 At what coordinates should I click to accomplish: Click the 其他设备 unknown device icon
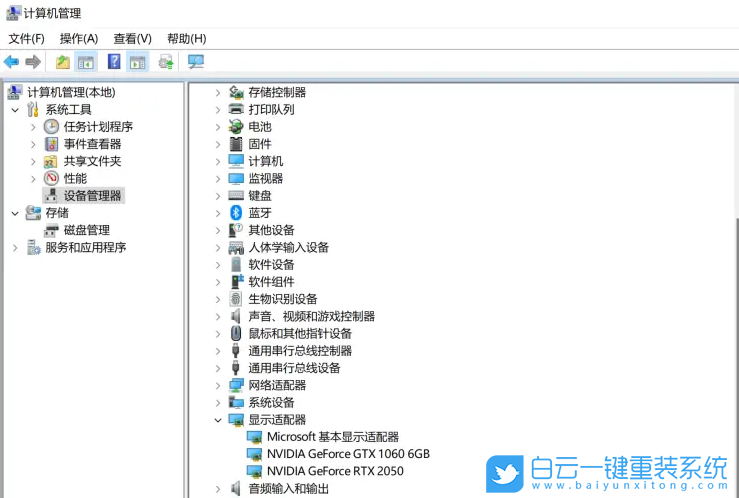(x=236, y=230)
